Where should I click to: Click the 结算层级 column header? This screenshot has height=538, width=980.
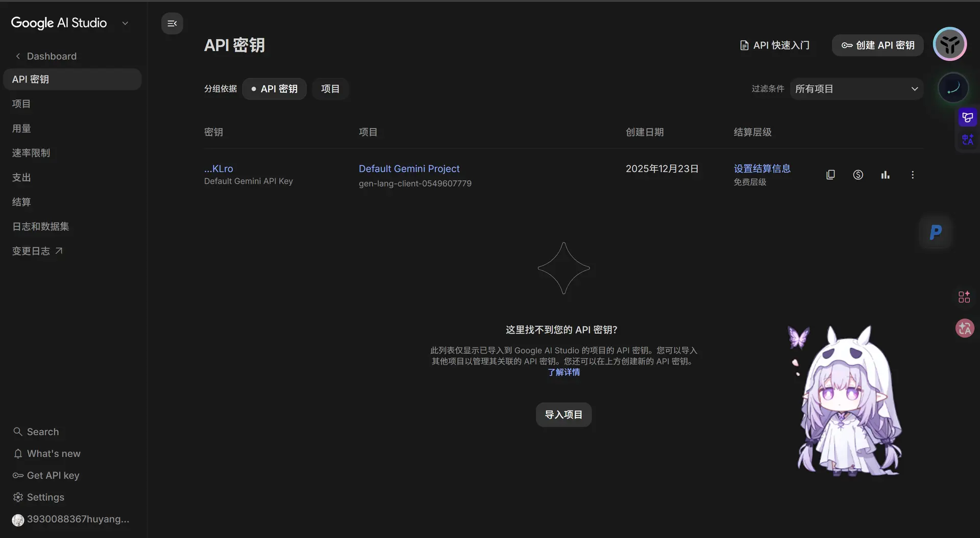753,132
